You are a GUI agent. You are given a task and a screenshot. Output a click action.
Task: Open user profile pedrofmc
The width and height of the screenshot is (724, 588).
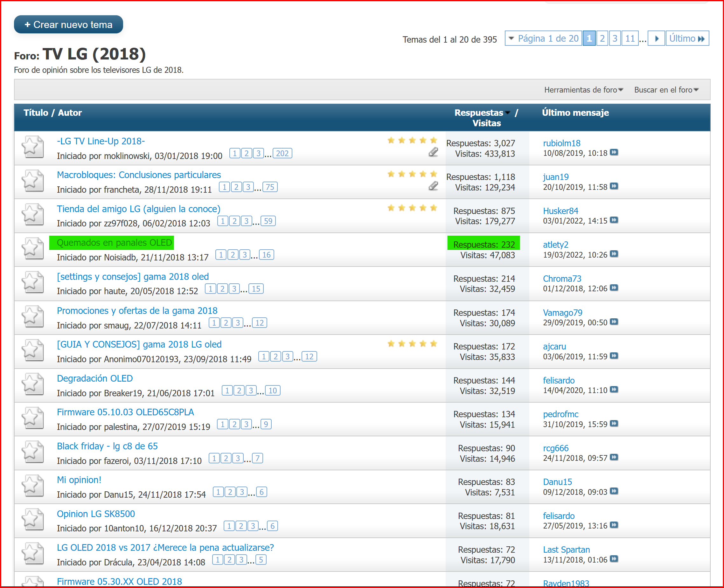pyautogui.click(x=561, y=414)
